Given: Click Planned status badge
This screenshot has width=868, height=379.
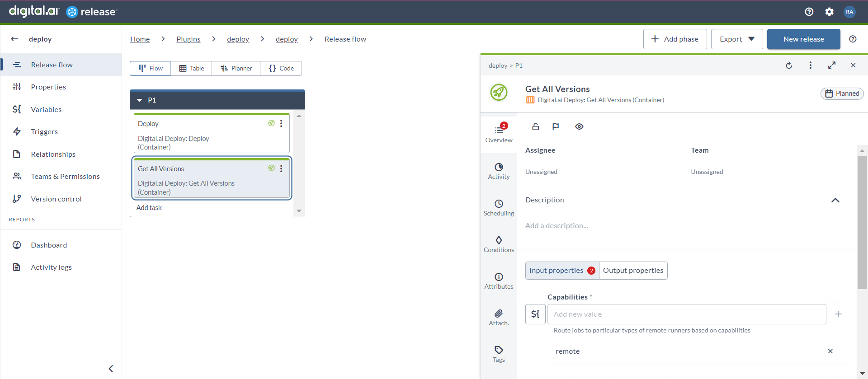Looking at the screenshot, I should pos(842,94).
